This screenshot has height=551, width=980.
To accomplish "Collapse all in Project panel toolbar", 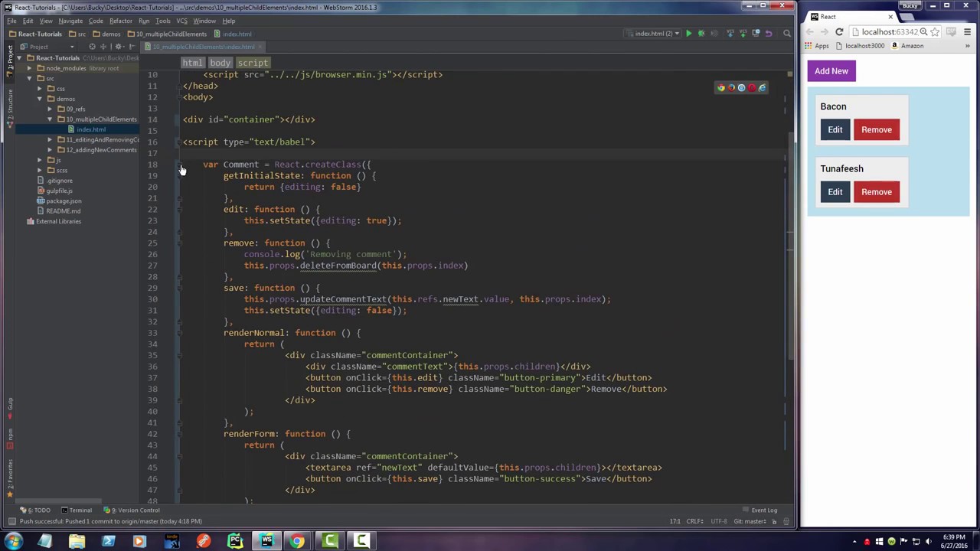I will pyautogui.click(x=105, y=47).
